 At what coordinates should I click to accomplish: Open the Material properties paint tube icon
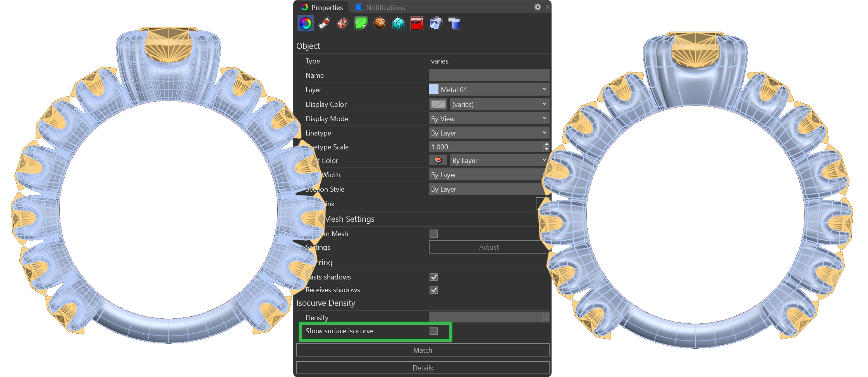324,24
